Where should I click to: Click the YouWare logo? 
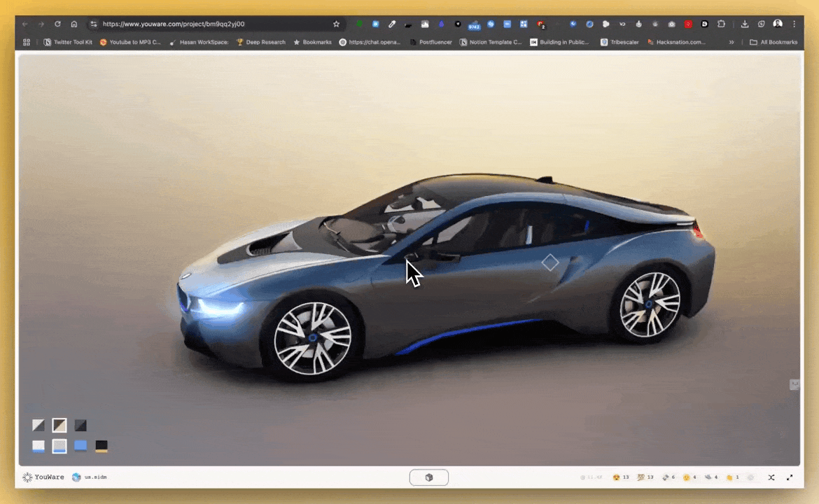[x=43, y=477]
